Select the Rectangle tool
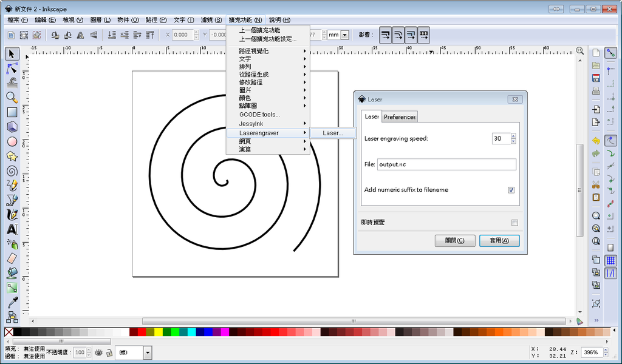The width and height of the screenshot is (622, 364). click(x=12, y=112)
